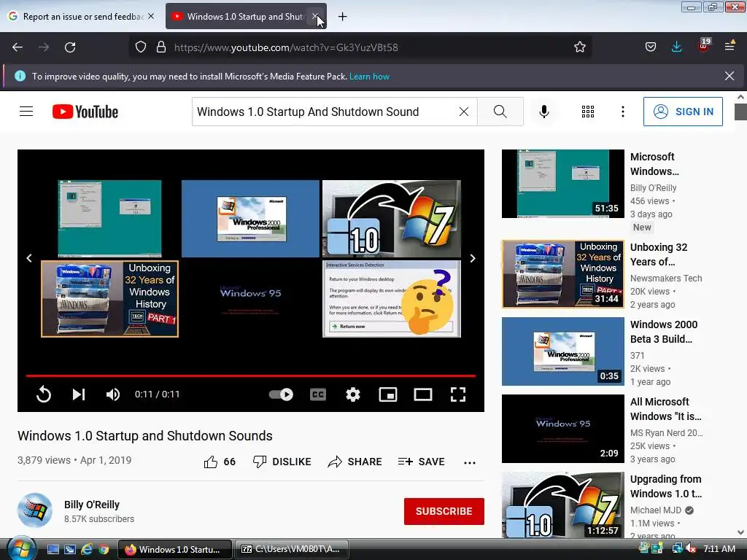Switch to Report an issue tab
The image size is (747, 560).
click(81, 16)
